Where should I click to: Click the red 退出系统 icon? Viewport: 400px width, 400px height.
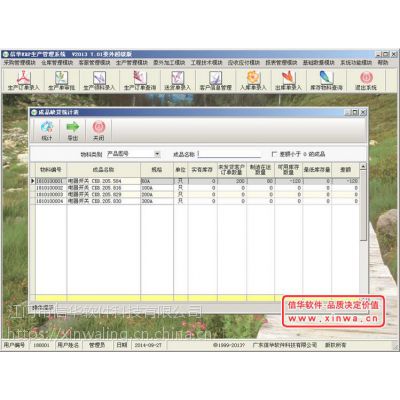(366, 80)
